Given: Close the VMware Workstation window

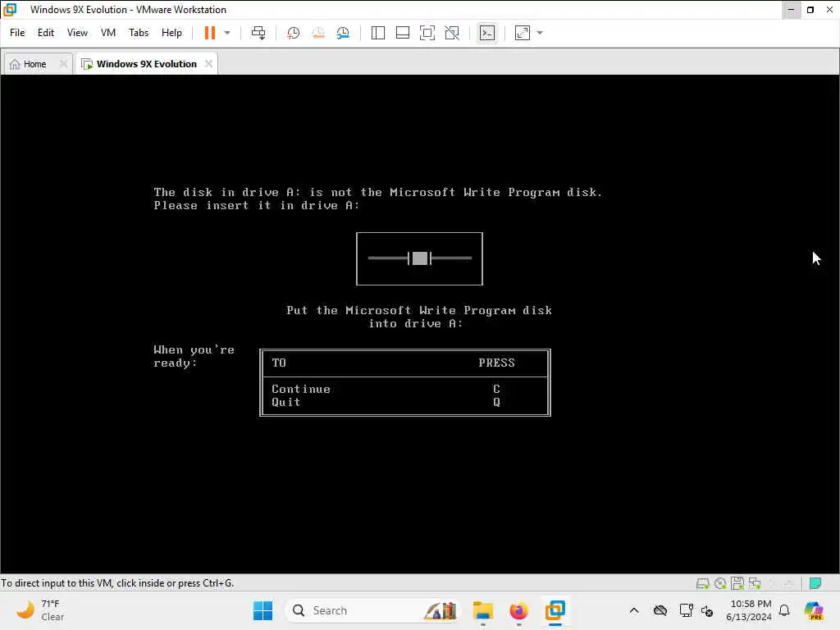Looking at the screenshot, I should tap(830, 10).
